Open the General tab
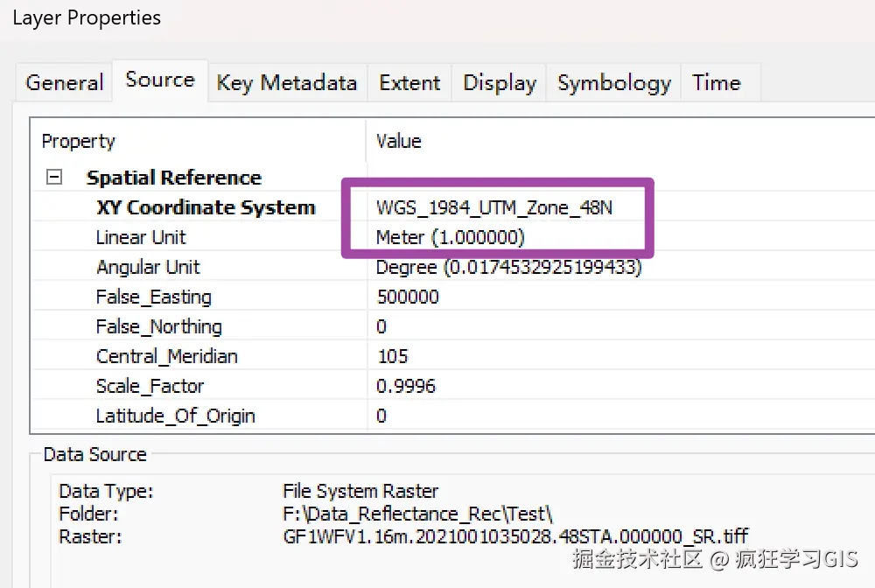 [65, 83]
